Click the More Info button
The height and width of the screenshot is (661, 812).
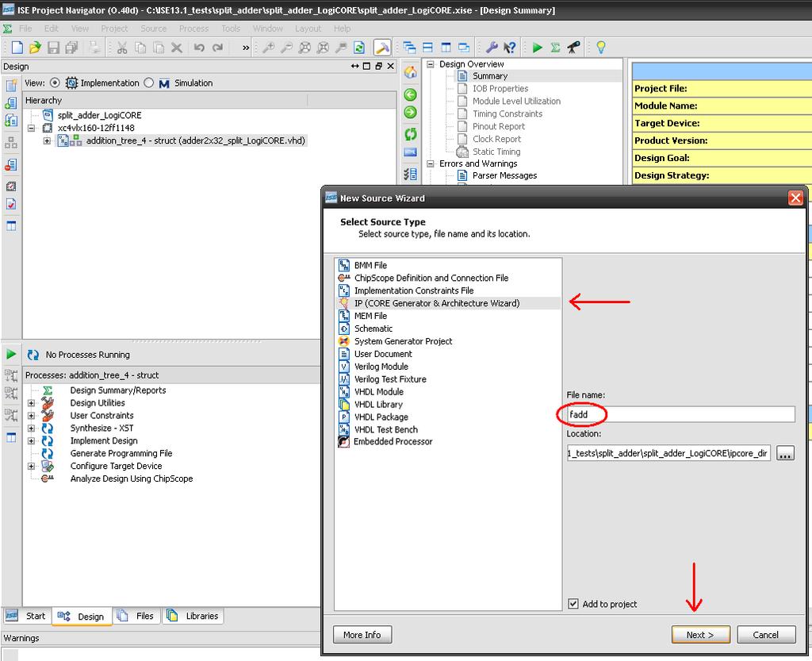tap(362, 635)
